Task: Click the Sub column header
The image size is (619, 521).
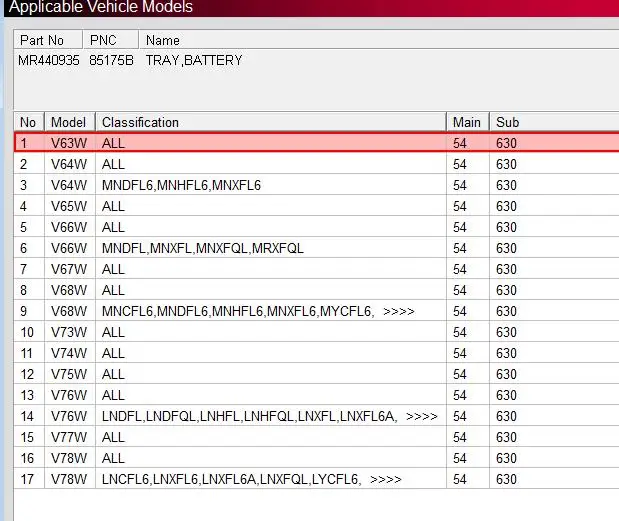Action: 554,122
